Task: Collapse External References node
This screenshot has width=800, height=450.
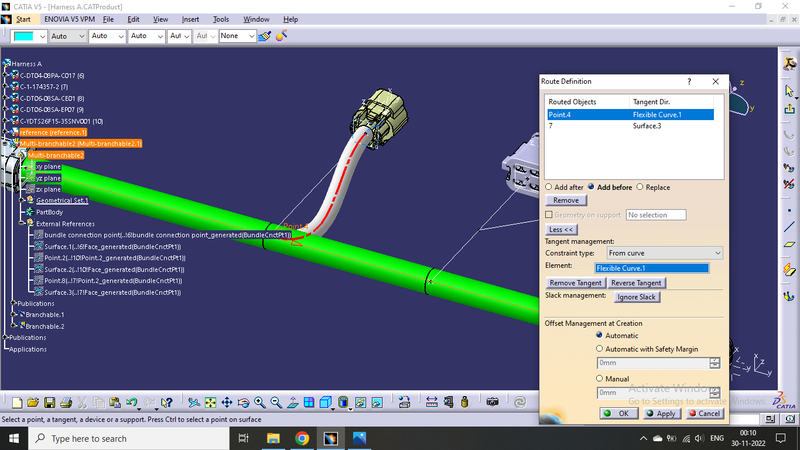Action: [21, 223]
